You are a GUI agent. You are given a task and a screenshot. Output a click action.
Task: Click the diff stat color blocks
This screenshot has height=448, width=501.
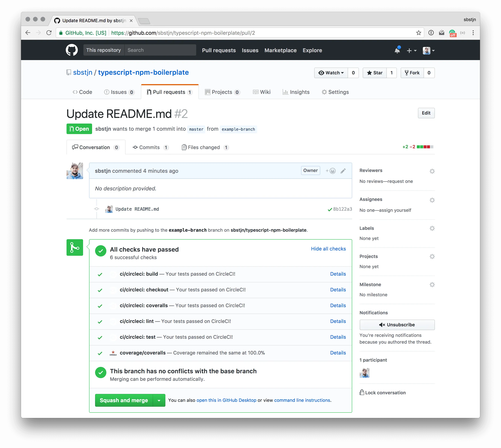(425, 147)
